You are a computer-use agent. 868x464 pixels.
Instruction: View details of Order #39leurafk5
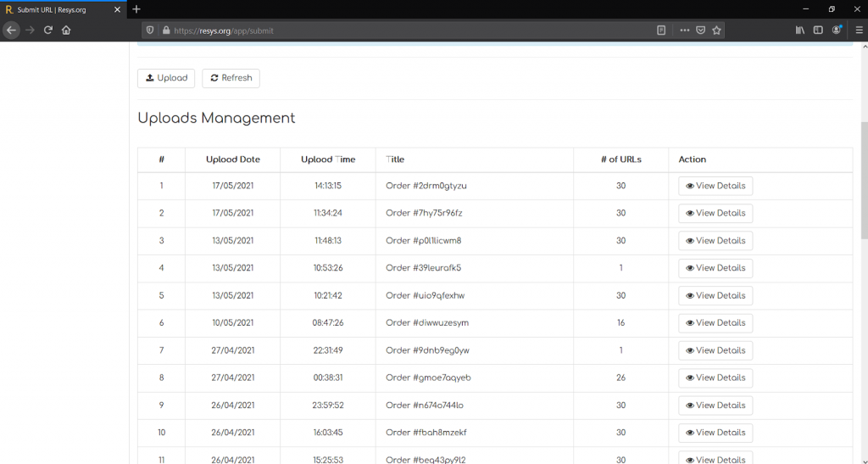pyautogui.click(x=715, y=268)
